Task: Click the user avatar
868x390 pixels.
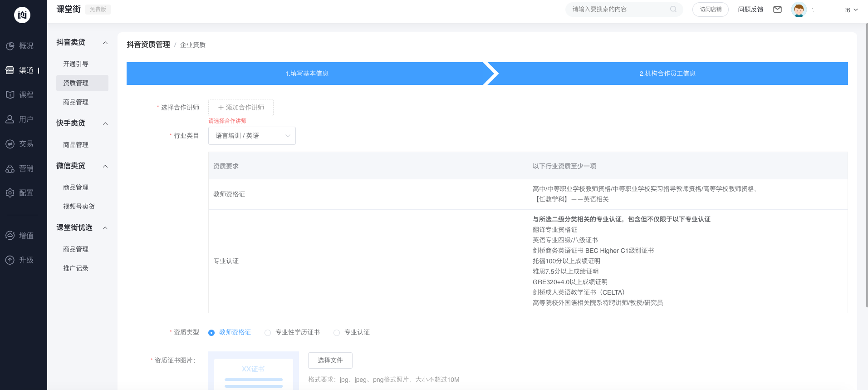Action: [799, 10]
